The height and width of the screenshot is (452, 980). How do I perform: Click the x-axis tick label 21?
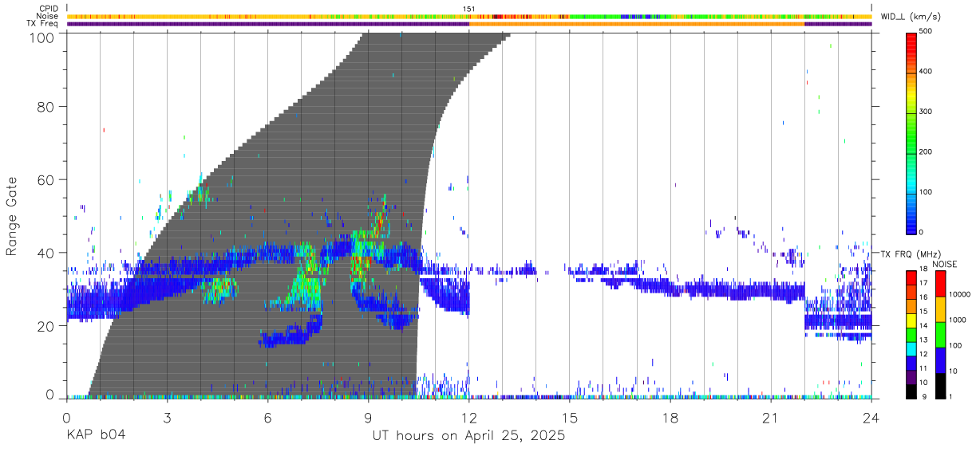[x=770, y=418]
